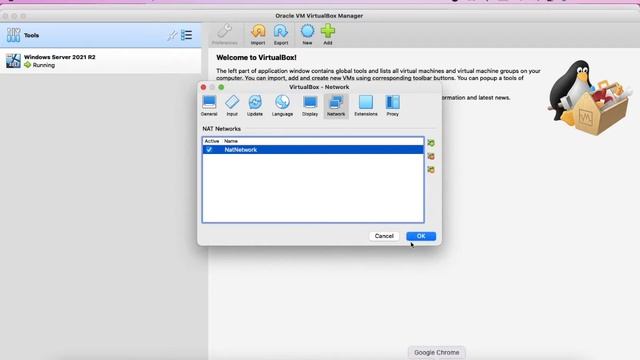Click the Google Chrome dock tooltip label
Image resolution: width=640 pixels, height=360 pixels.
[x=436, y=352]
